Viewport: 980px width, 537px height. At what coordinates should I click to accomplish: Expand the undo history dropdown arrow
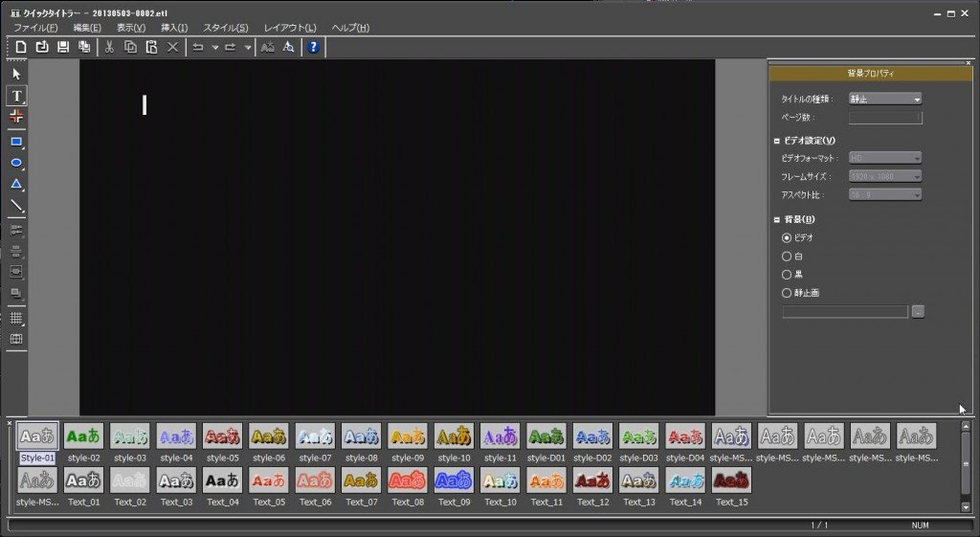pos(215,48)
